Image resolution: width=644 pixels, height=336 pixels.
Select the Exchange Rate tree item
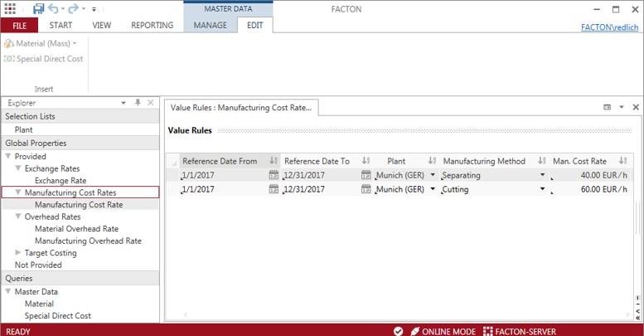[61, 181]
